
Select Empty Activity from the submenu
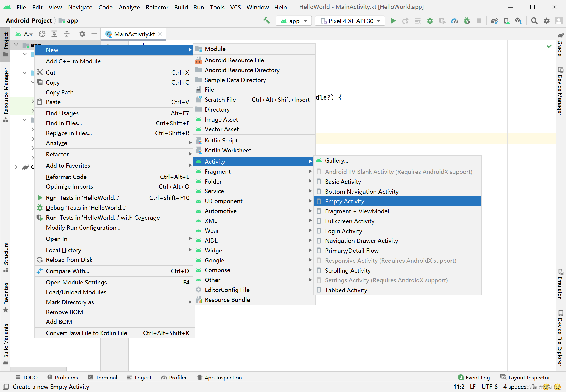tap(344, 201)
